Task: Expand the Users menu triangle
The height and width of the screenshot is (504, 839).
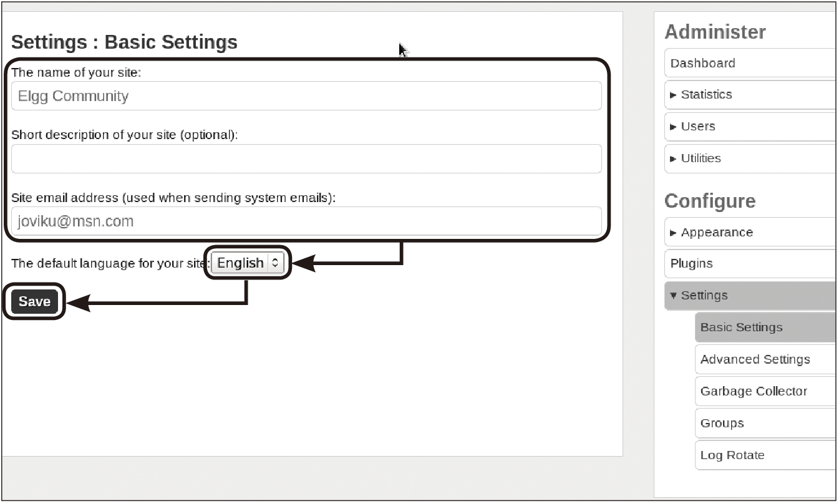Action: [673, 127]
